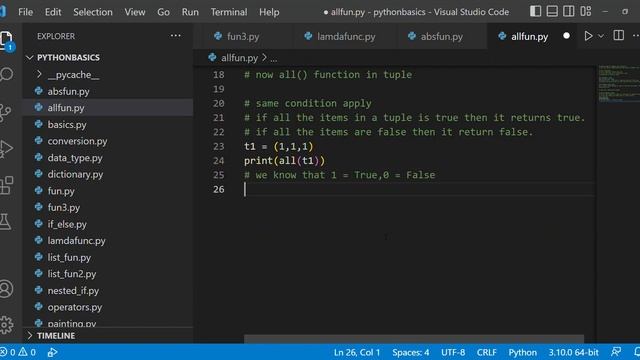
Task: Click the horizontal editor scrollbar
Action: pyautogui.click(x=414, y=339)
